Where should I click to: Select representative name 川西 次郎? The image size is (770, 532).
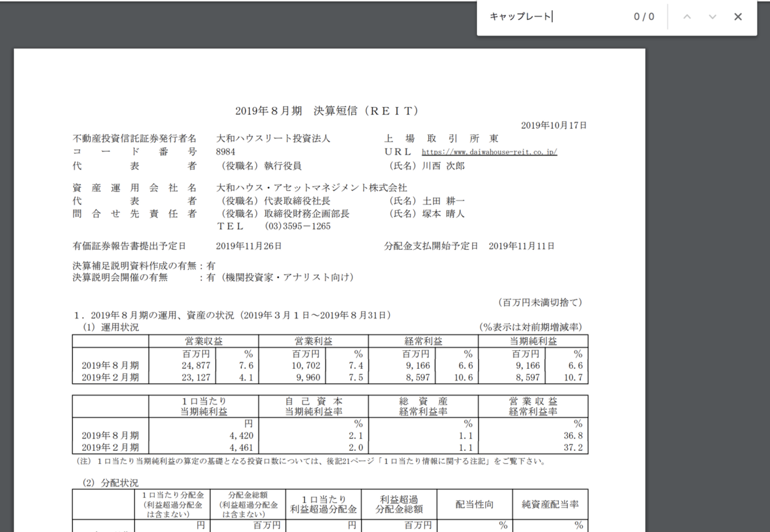pyautogui.click(x=443, y=166)
